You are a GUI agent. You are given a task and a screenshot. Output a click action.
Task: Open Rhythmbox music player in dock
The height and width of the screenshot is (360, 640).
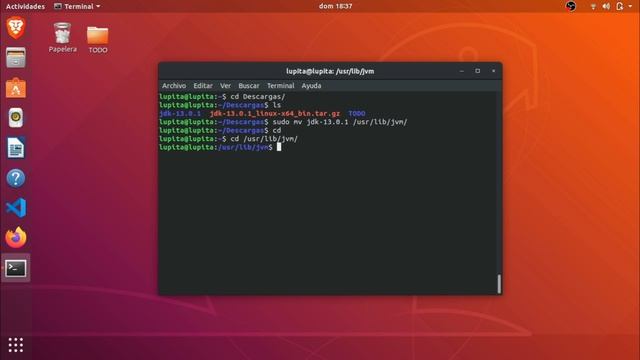(x=16, y=118)
